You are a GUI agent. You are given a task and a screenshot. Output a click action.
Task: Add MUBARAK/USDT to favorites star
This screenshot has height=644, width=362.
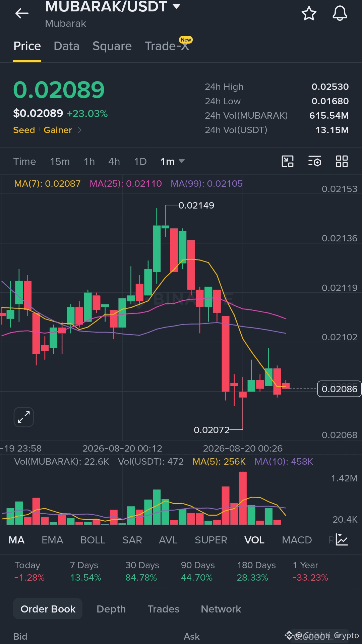pyautogui.click(x=309, y=13)
